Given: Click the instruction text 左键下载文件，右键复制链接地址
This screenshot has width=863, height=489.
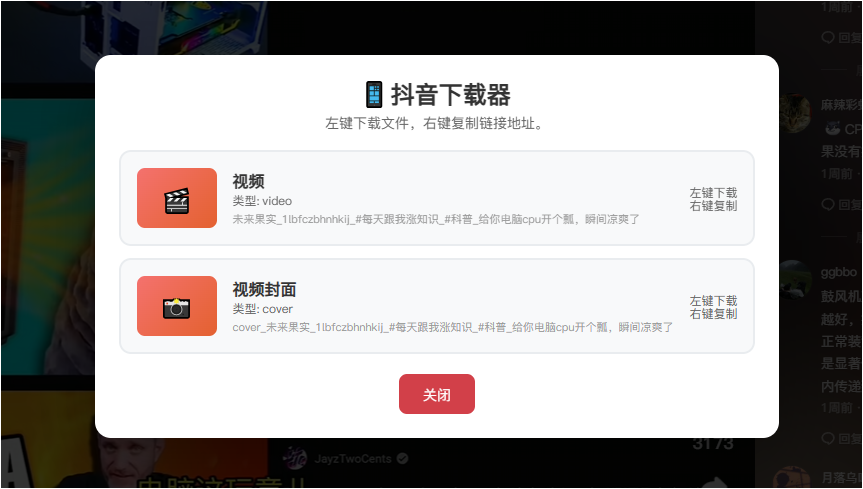Looking at the screenshot, I should pos(434,123).
